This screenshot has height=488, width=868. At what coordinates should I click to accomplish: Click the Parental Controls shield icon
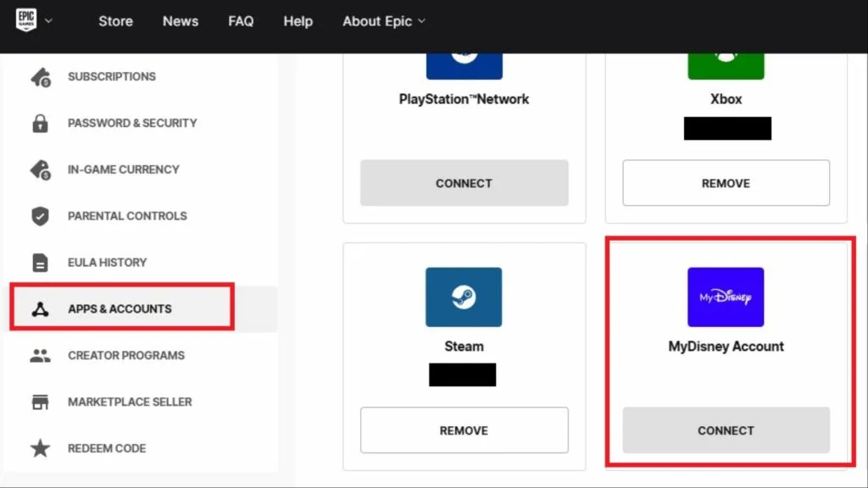[x=40, y=216]
